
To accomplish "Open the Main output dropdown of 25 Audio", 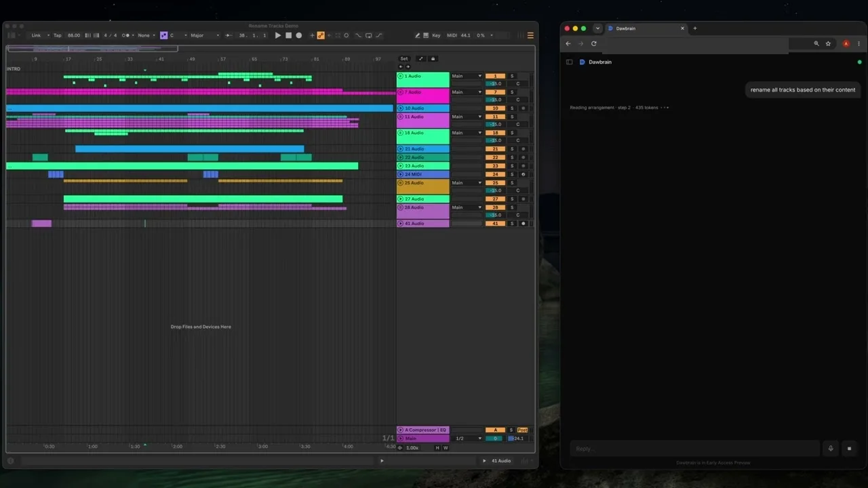I will [x=467, y=183].
